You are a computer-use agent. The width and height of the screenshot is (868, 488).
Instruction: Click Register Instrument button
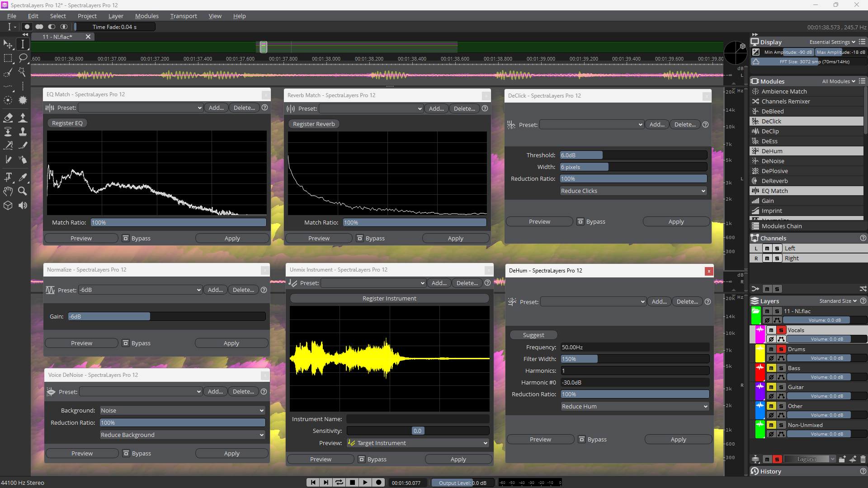tap(389, 298)
